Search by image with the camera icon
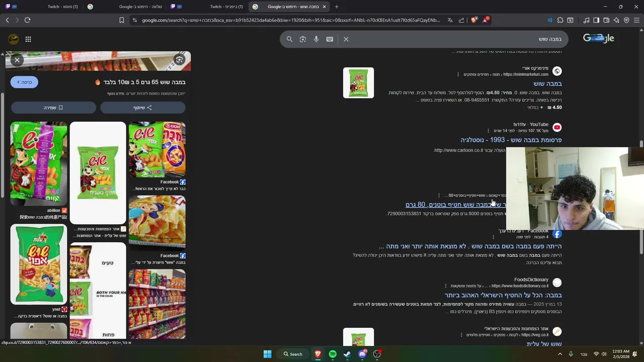Viewport: 644px width, 362px height. coord(302,39)
